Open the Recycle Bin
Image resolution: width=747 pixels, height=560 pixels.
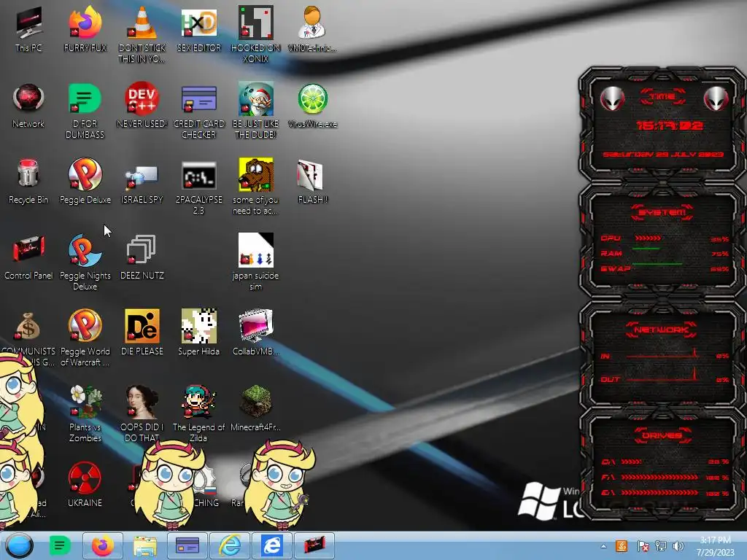click(x=28, y=181)
